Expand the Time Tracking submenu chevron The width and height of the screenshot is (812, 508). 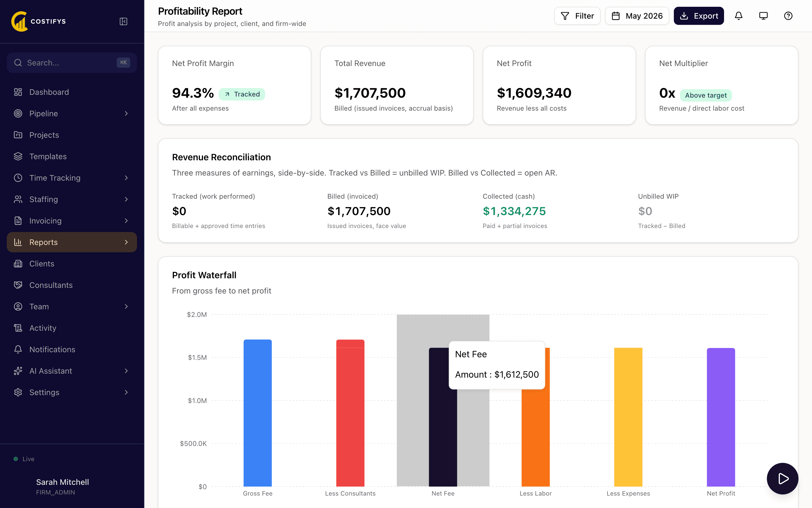coord(126,178)
